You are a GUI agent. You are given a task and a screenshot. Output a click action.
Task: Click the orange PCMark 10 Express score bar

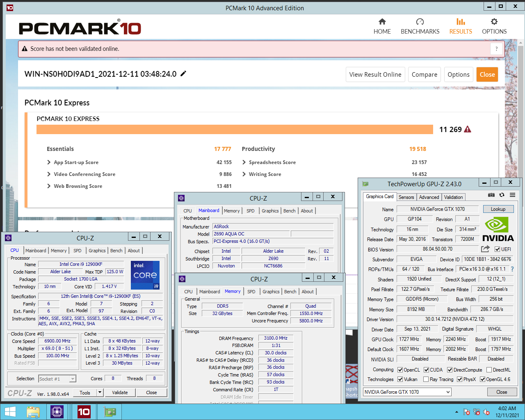[235, 130]
